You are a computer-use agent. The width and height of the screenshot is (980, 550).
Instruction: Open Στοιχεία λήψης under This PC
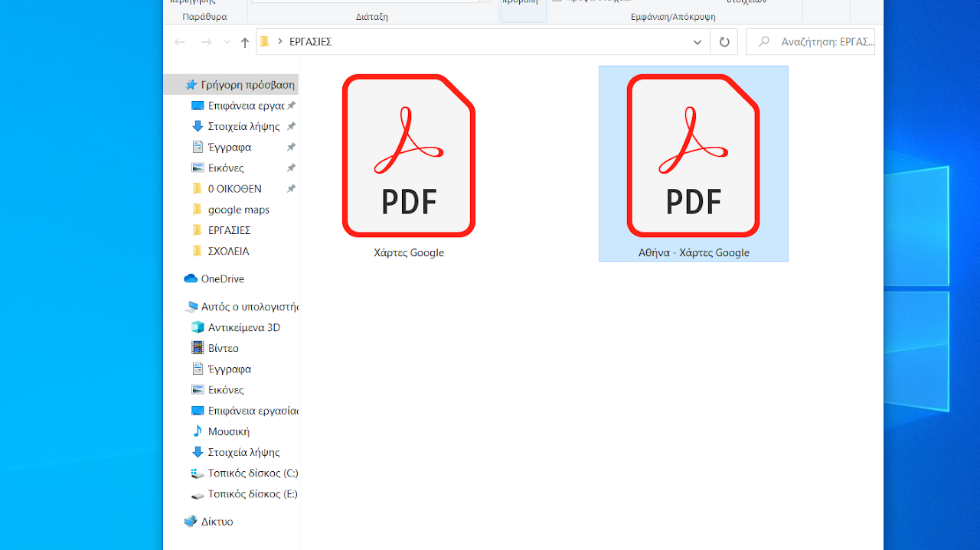point(237,452)
